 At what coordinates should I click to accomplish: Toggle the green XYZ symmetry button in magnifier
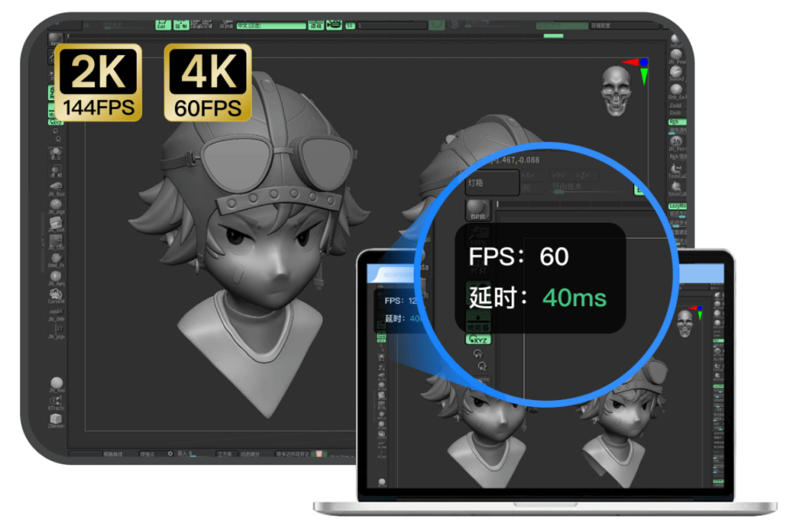[478, 339]
